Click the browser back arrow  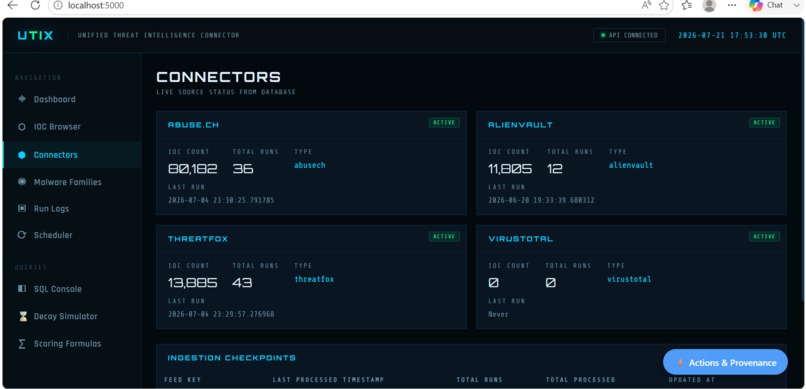point(12,5)
